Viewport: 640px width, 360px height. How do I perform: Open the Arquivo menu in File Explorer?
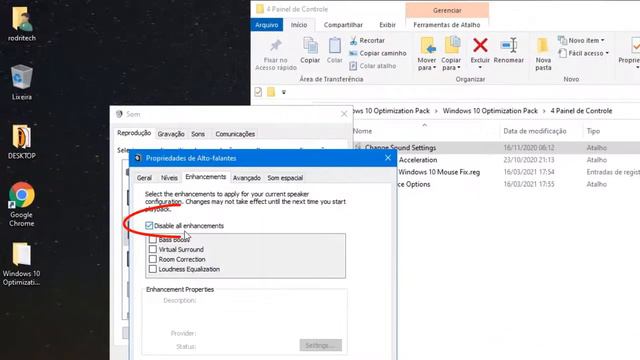[x=267, y=25]
